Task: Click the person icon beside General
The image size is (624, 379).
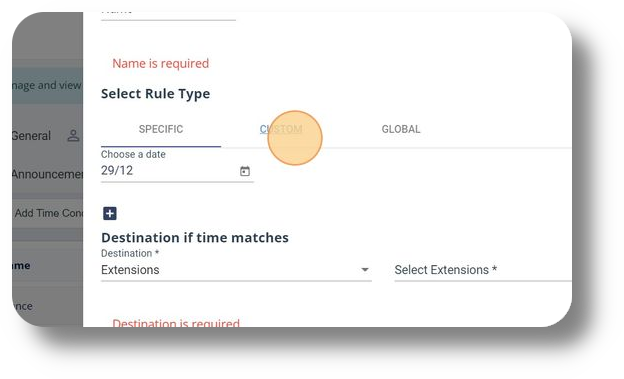Action: (73, 136)
